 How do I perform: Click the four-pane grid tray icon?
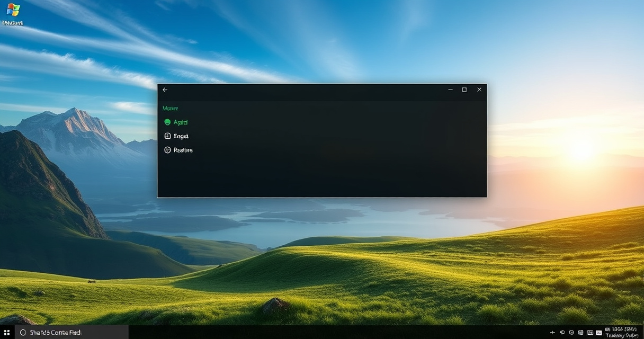(581, 333)
